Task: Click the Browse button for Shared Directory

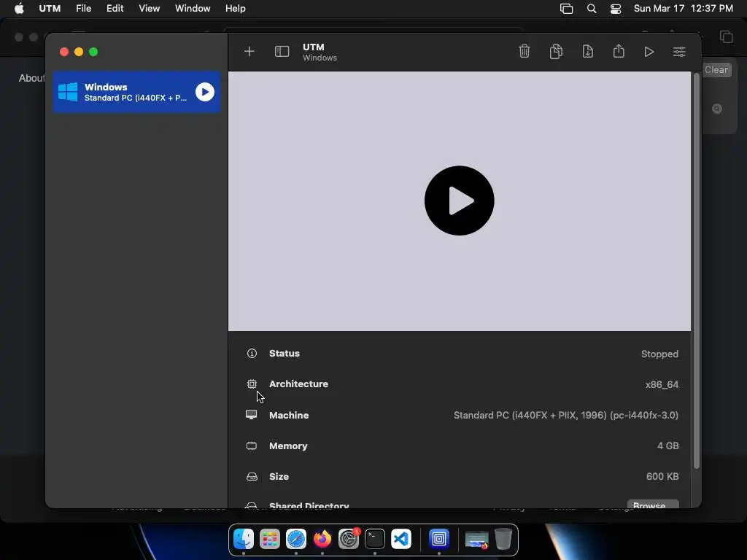Action: coord(653,505)
